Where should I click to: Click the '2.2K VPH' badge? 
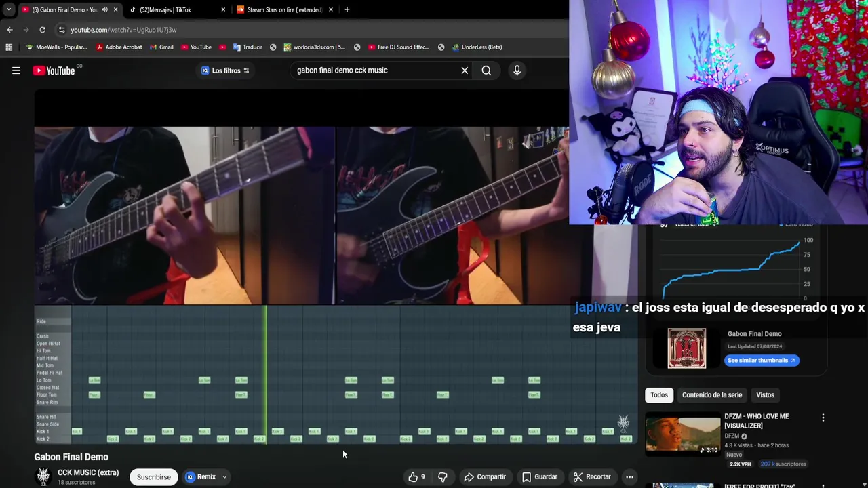tap(739, 464)
